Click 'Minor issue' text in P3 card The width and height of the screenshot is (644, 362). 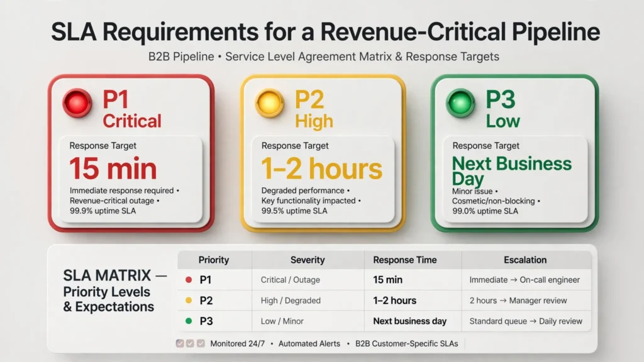472,191
